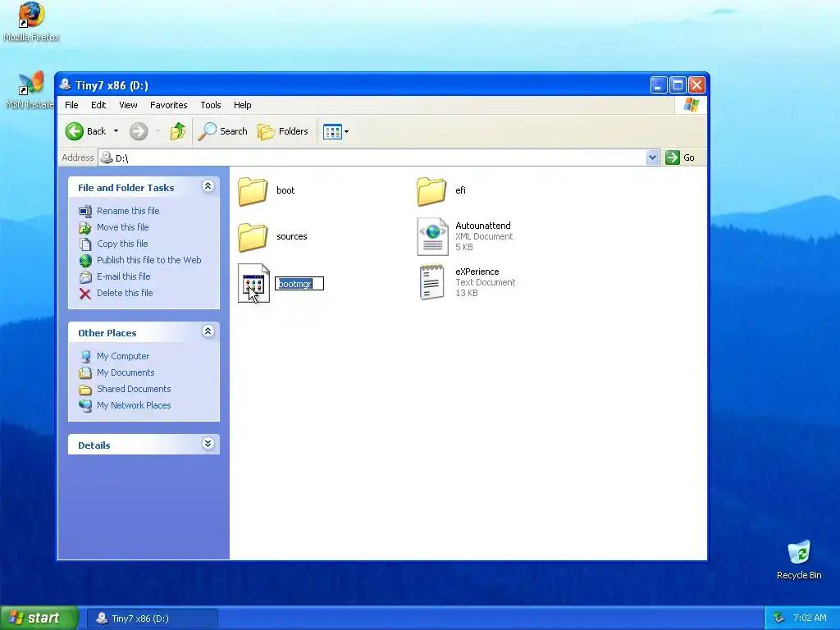
Task: Click the eXPerience file name text
Action: tap(477, 272)
